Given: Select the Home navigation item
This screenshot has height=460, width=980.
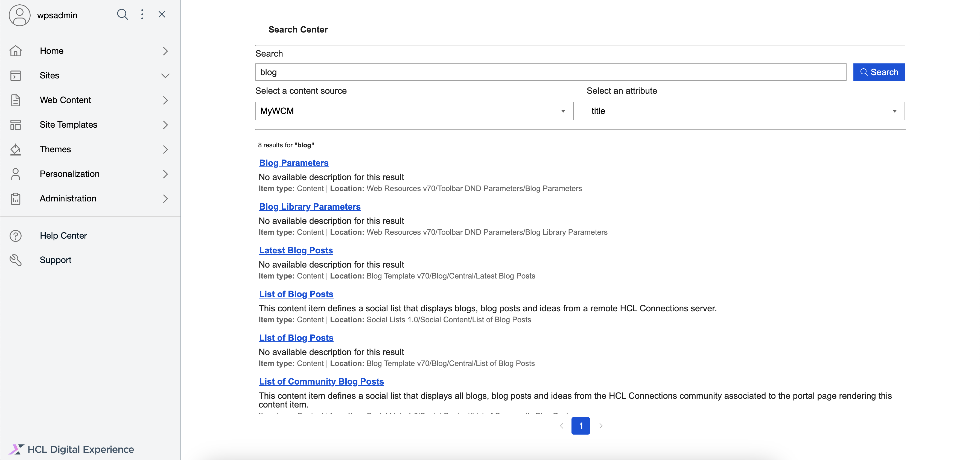Looking at the screenshot, I should click(x=52, y=51).
